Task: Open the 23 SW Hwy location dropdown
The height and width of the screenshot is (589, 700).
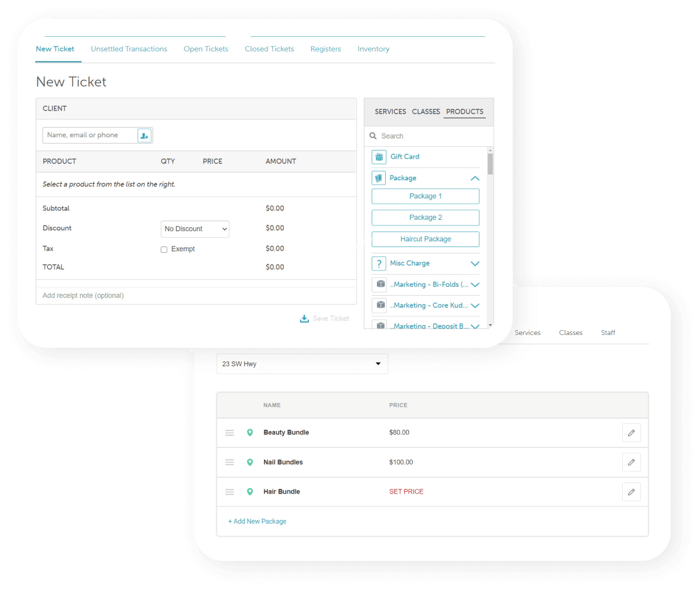Action: (x=302, y=364)
